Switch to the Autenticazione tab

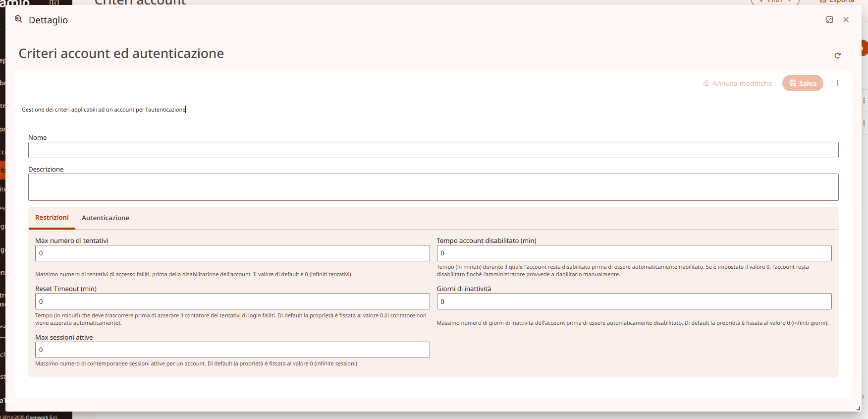tap(105, 218)
